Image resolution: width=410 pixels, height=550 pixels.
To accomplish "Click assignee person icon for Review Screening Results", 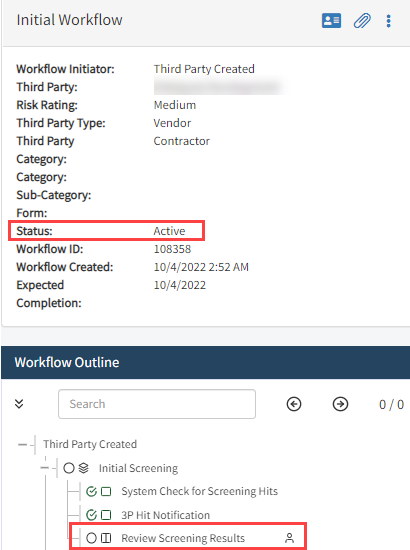I will (289, 538).
